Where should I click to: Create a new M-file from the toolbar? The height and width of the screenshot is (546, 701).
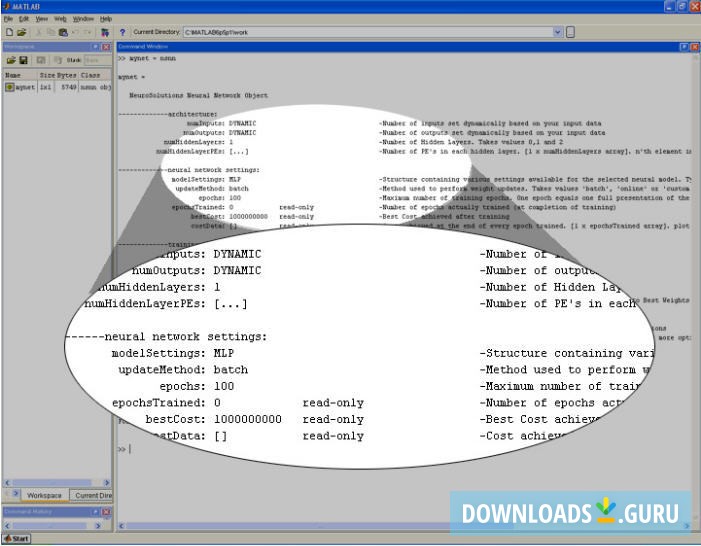pyautogui.click(x=9, y=32)
